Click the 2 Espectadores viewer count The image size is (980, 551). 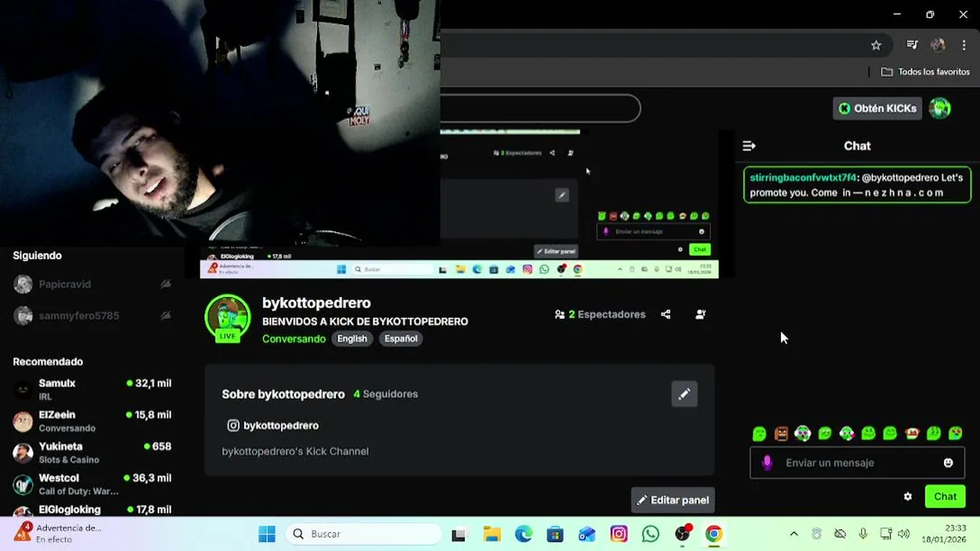click(600, 315)
